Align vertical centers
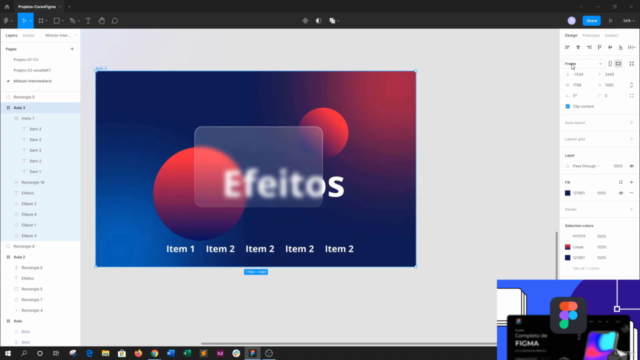 pyautogui.click(x=610, y=47)
